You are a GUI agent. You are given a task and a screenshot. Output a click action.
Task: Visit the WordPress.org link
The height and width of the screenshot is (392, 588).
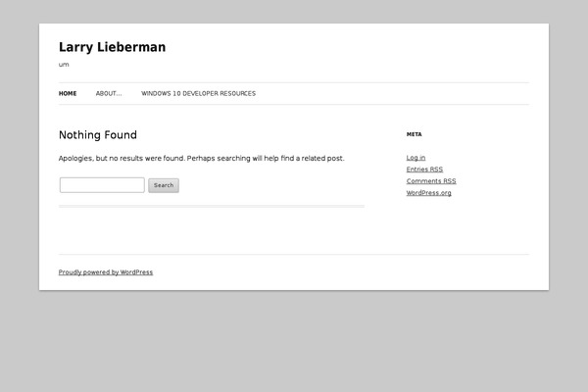pos(428,193)
